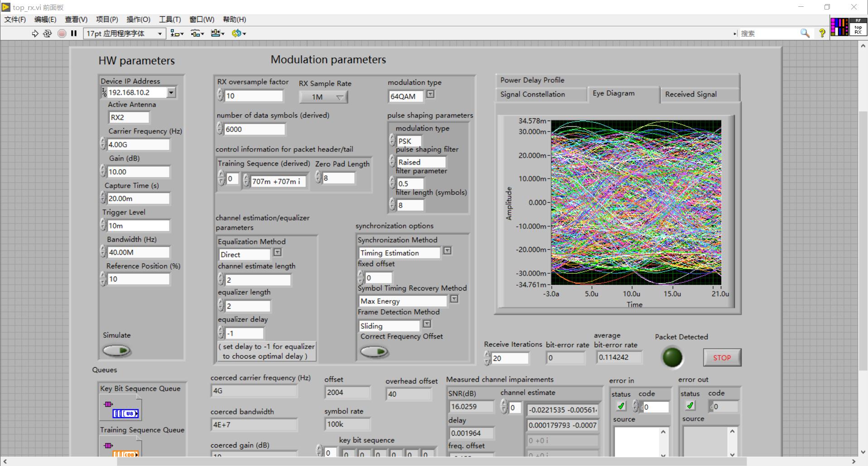868x466 pixels.
Task: Open the Reorder toolbar menu
Action: click(238, 33)
